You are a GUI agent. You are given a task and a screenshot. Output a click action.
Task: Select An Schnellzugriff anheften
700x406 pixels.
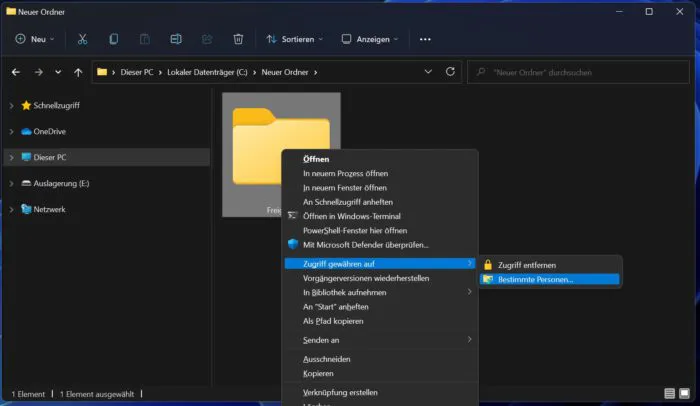tap(380, 202)
